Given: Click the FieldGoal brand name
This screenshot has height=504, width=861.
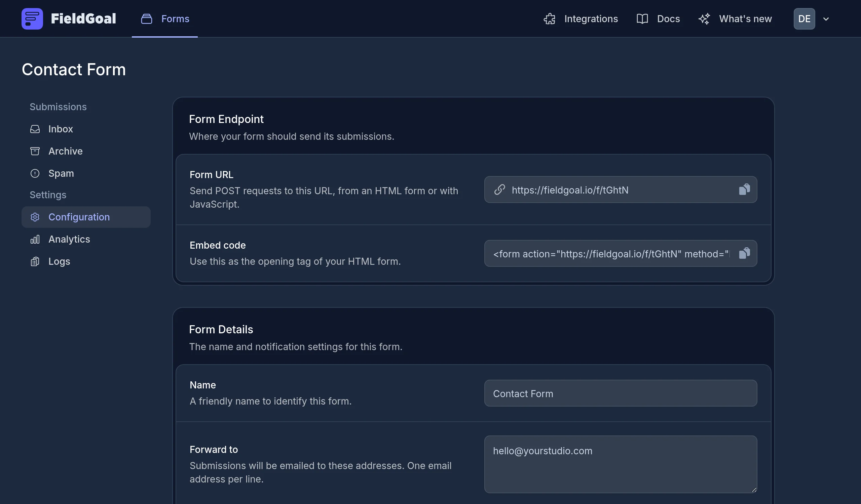Looking at the screenshot, I should pyautogui.click(x=83, y=19).
